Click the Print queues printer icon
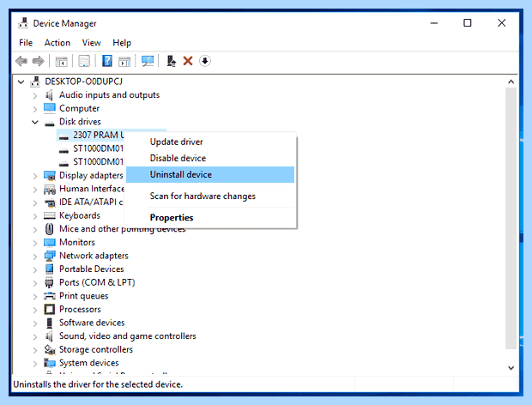 tap(50, 296)
